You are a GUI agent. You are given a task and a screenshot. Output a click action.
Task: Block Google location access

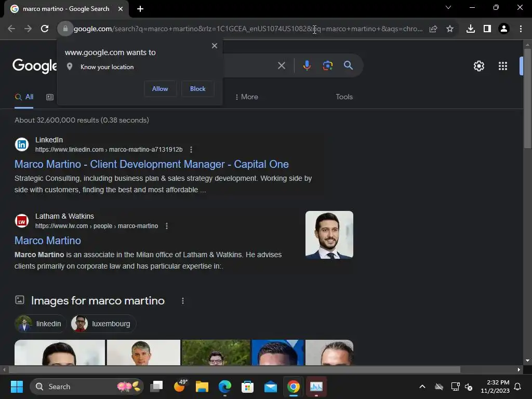[x=197, y=89]
